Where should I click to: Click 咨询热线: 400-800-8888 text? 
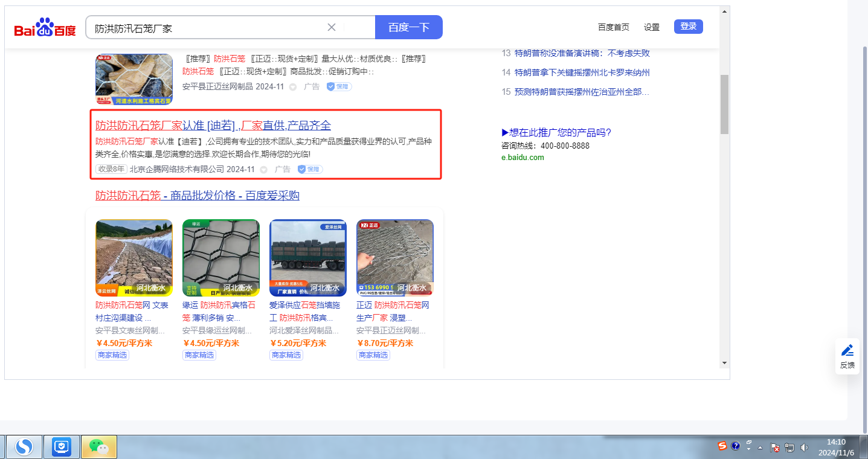[545, 146]
